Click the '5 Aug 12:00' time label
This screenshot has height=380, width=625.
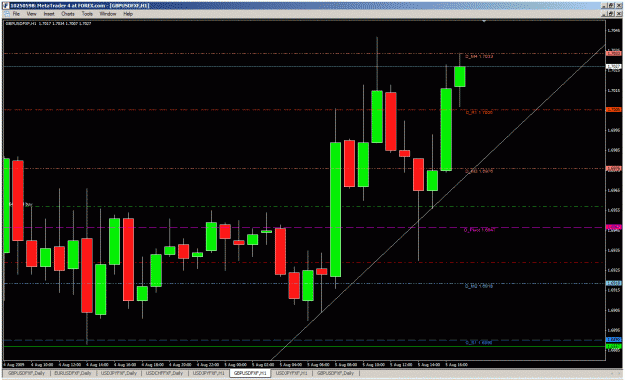point(401,364)
